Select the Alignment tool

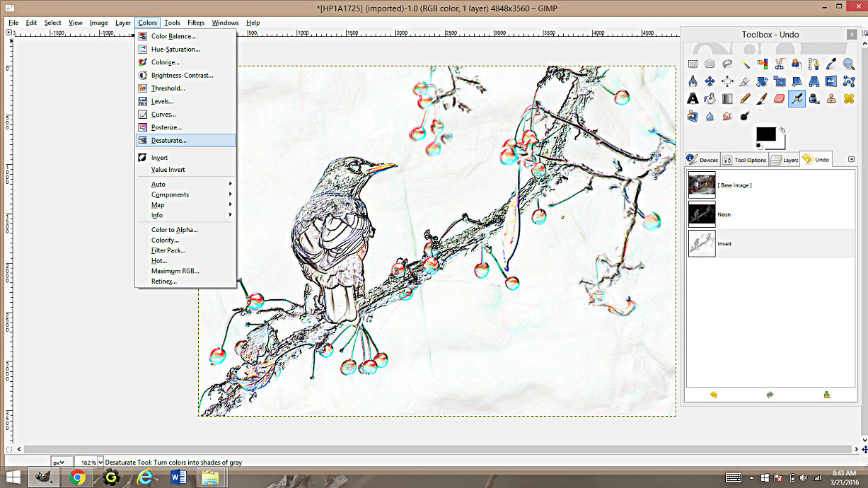tap(727, 81)
